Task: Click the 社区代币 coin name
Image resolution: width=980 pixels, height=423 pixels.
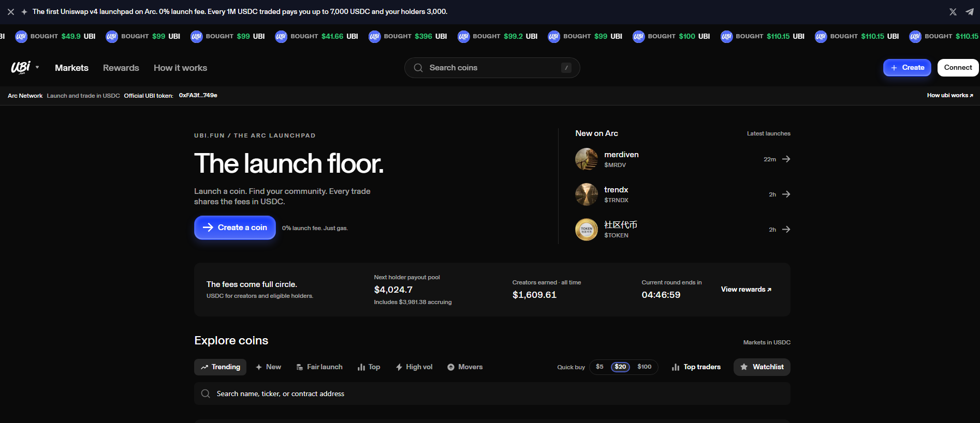Action: 621,225
